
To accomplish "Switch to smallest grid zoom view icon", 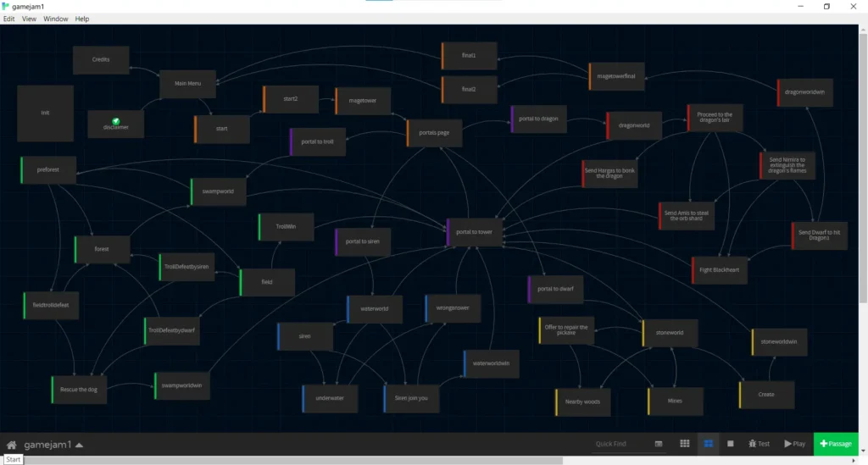I will click(685, 444).
